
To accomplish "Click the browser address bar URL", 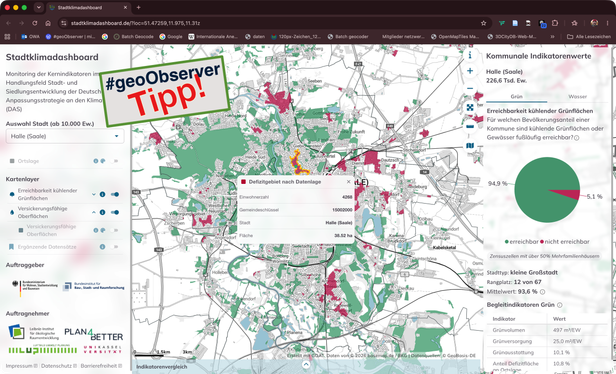I will click(136, 23).
